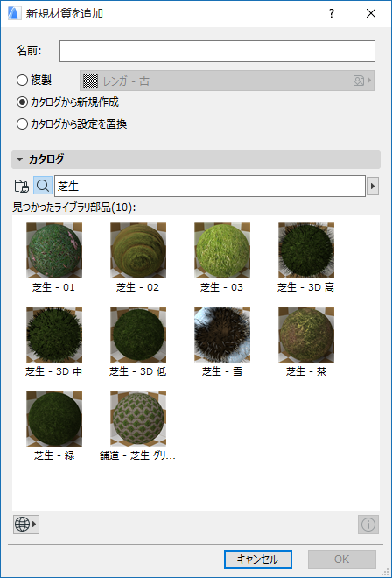Viewport: 392px width, 578px height.
Task: Click the 見つかったライブラリ部品(10) label
Action: pos(74,208)
